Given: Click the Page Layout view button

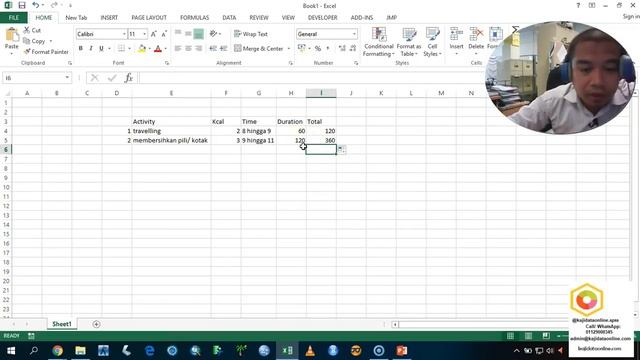Looking at the screenshot, I should (x=528, y=336).
